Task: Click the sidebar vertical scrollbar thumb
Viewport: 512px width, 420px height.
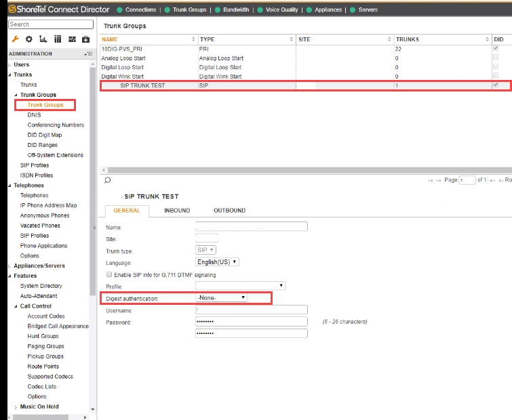Action: click(92, 181)
